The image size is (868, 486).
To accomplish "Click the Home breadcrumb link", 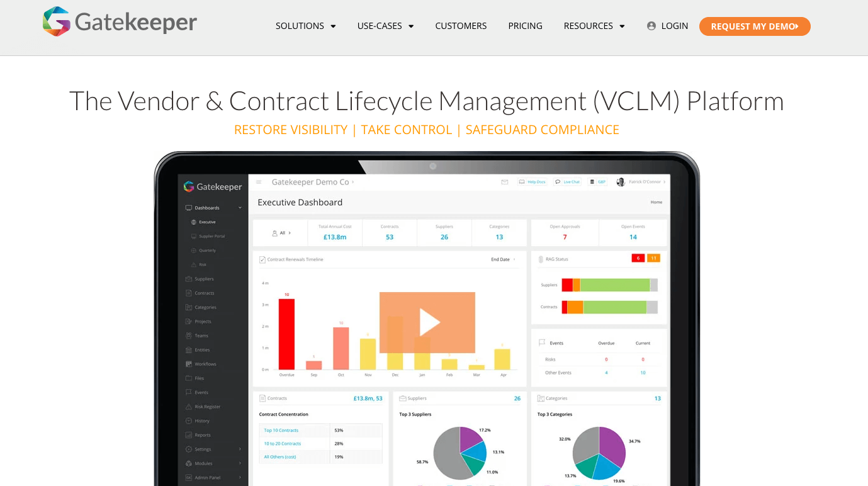I will point(657,203).
